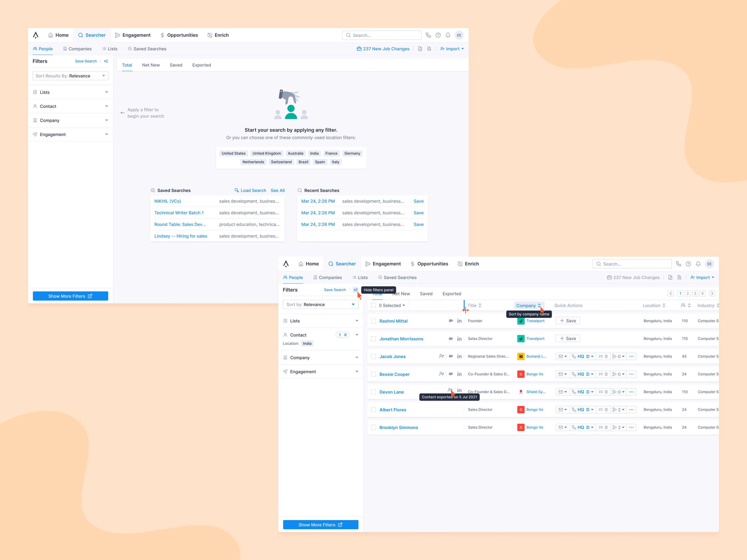747x560 pixels.
Task: Open notifications bell in the top window
Action: pyautogui.click(x=448, y=35)
